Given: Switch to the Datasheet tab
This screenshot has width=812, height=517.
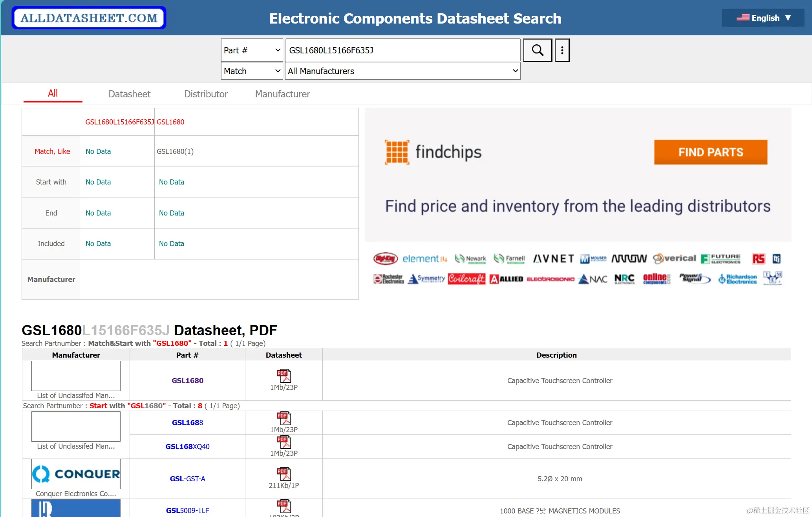Looking at the screenshot, I should (129, 94).
